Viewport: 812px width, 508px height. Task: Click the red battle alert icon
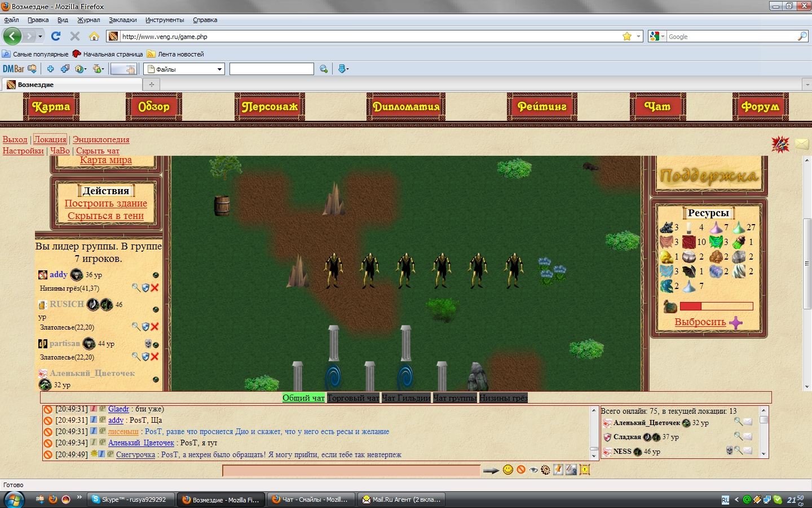pos(780,144)
